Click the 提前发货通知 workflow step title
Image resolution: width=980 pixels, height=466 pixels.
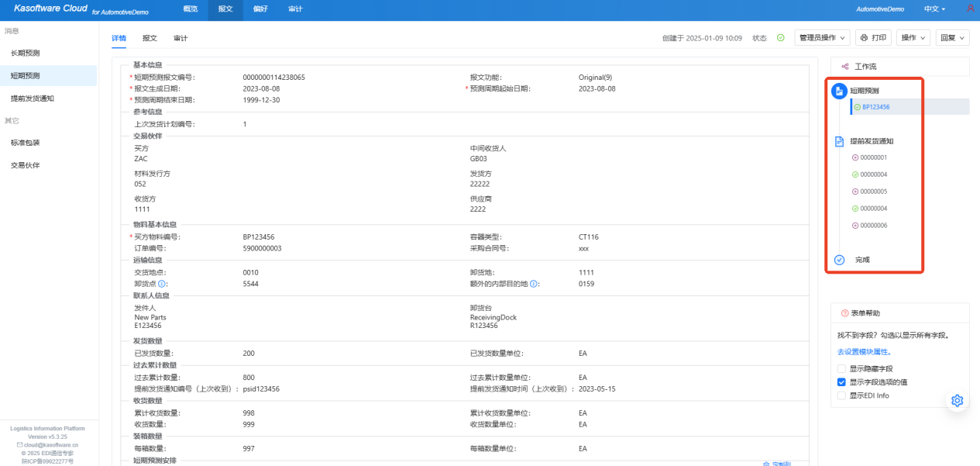coord(872,142)
